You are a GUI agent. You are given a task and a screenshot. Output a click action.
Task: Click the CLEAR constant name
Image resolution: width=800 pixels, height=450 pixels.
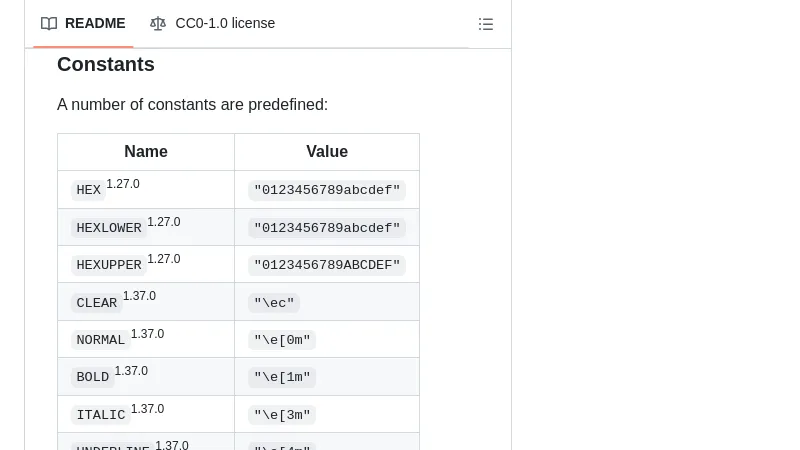97,303
